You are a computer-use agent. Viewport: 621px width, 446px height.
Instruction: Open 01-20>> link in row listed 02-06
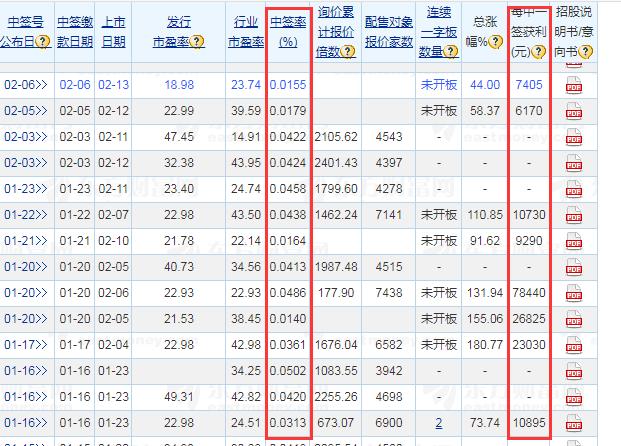[x=26, y=293]
